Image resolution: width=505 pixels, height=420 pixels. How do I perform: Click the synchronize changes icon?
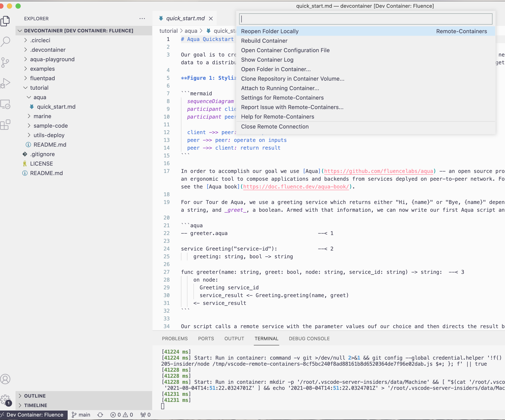pos(100,415)
